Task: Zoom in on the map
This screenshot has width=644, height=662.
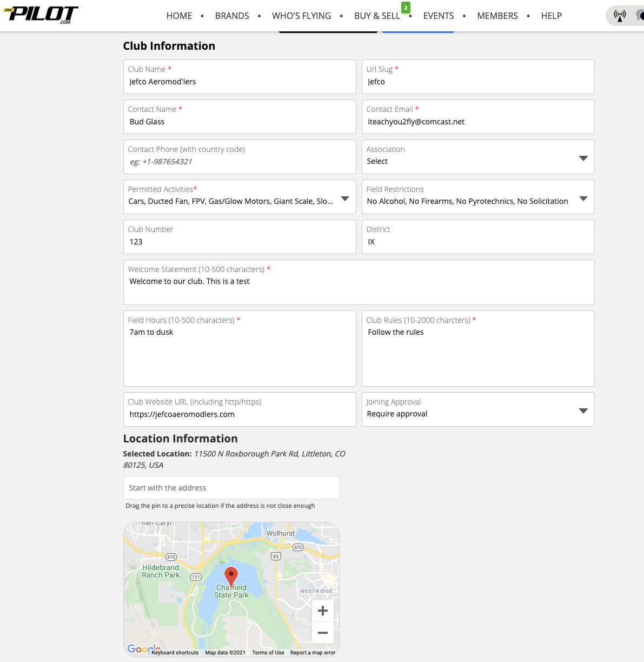Action: click(x=323, y=611)
